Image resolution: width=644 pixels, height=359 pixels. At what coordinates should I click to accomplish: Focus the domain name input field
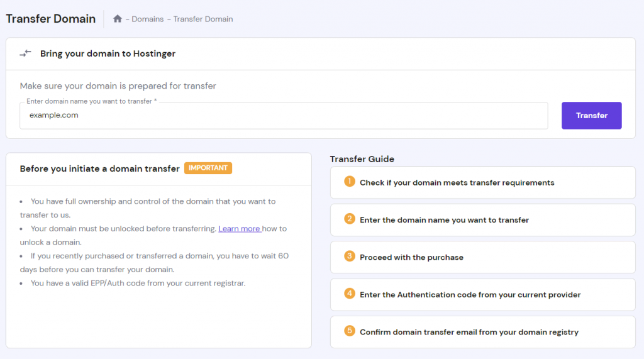pyautogui.click(x=283, y=116)
